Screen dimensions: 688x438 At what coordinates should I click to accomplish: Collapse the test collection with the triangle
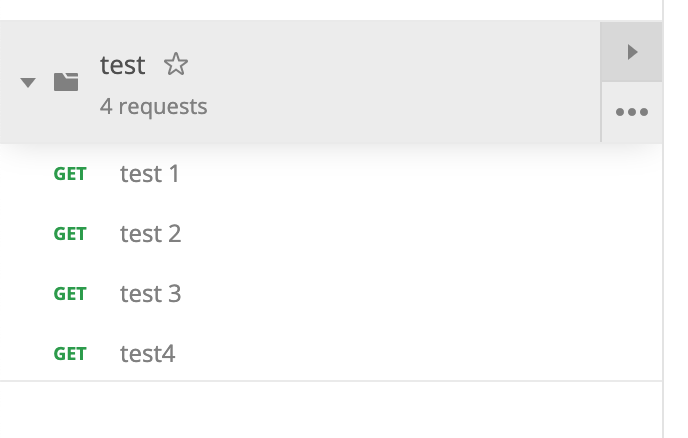point(28,83)
